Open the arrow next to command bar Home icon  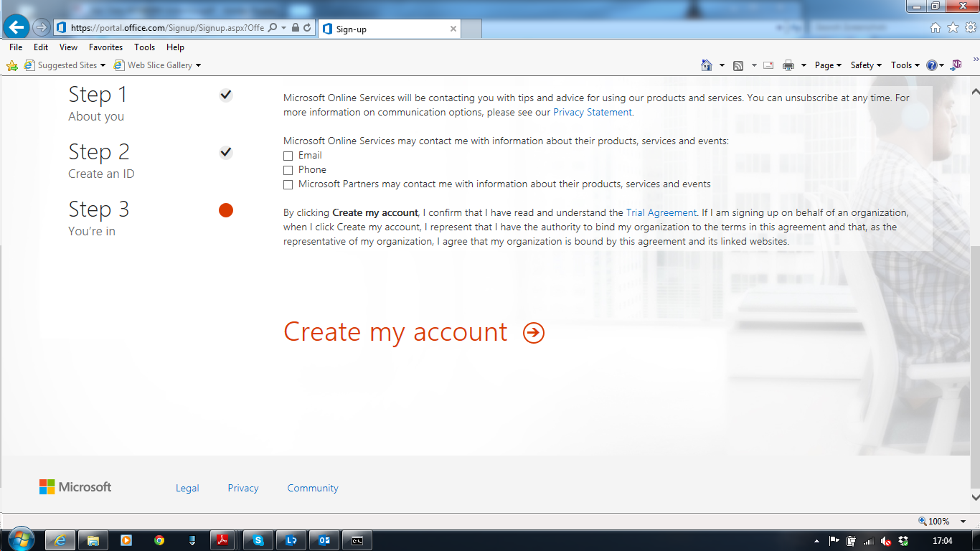722,65
